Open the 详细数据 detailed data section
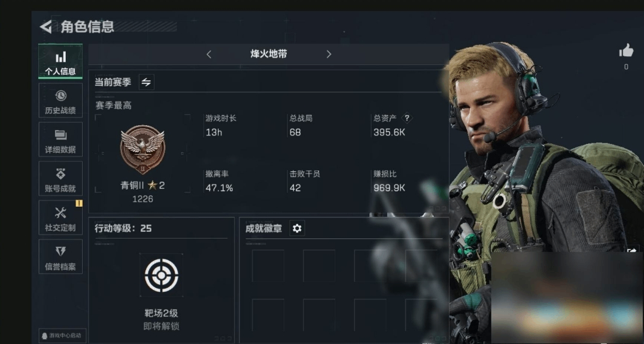Image resolution: width=644 pixels, height=344 pixels. [60, 140]
